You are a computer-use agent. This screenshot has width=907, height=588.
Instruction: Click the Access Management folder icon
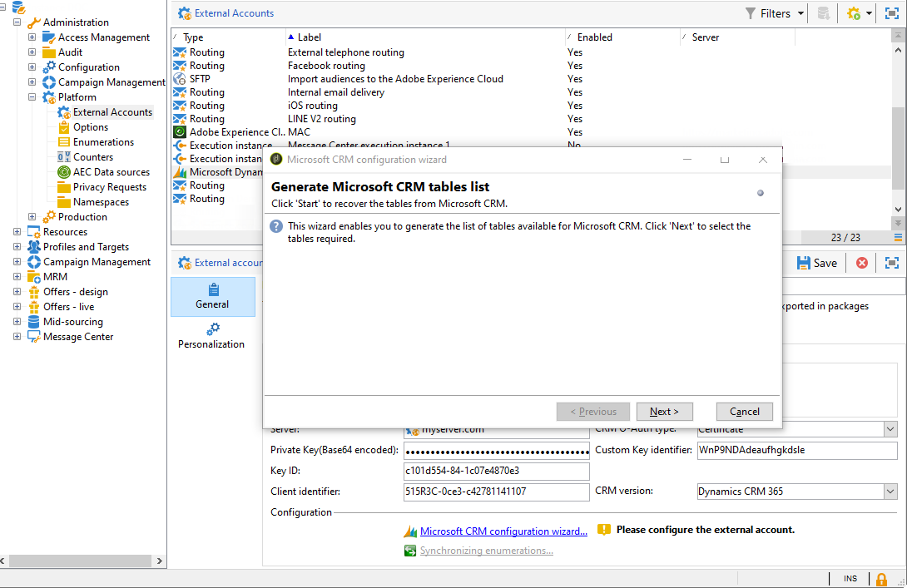point(49,37)
